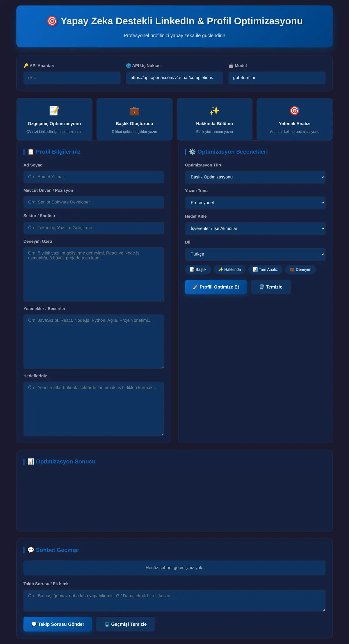Click the Tam Analiz quick chip
The image size is (349, 644).
pos(265,269)
